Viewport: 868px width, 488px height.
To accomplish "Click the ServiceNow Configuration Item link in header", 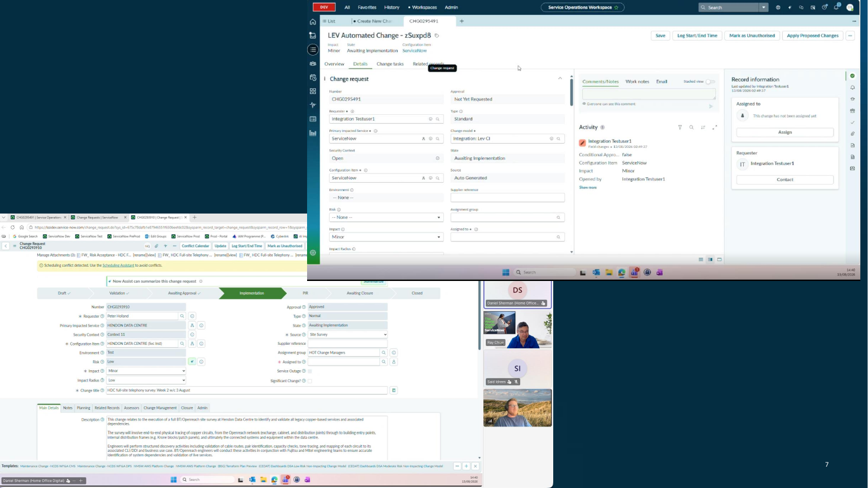I will click(414, 51).
